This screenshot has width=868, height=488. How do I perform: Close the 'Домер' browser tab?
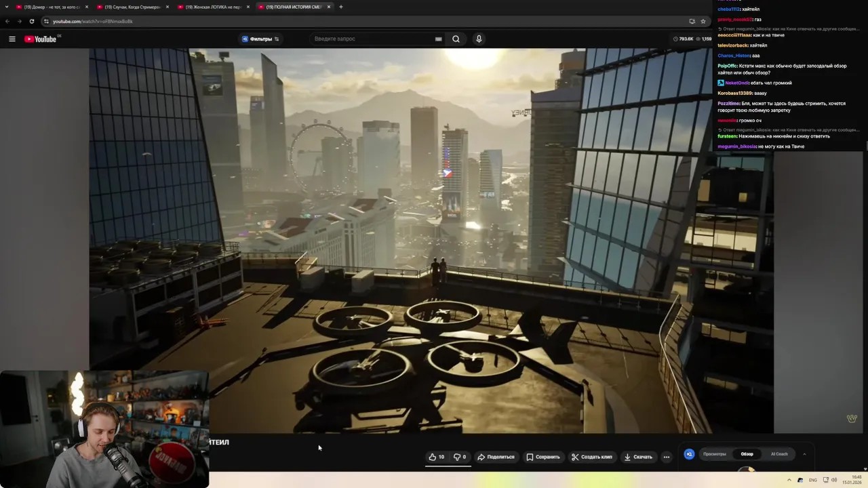coord(87,7)
